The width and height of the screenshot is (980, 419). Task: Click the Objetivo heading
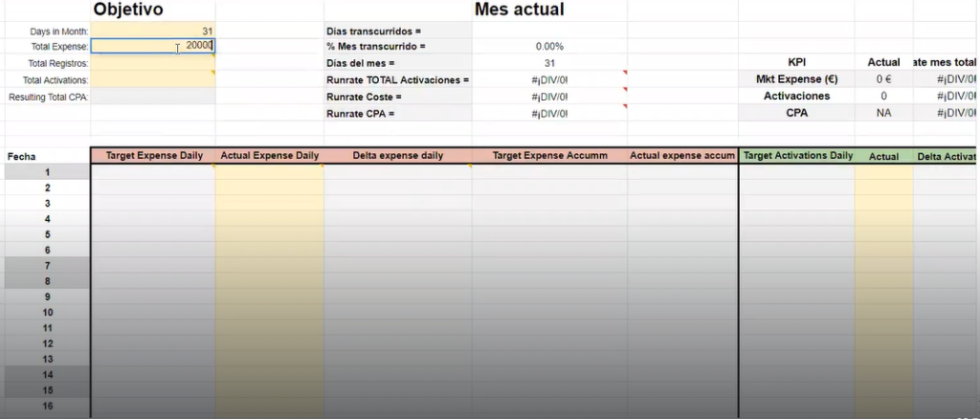(128, 10)
